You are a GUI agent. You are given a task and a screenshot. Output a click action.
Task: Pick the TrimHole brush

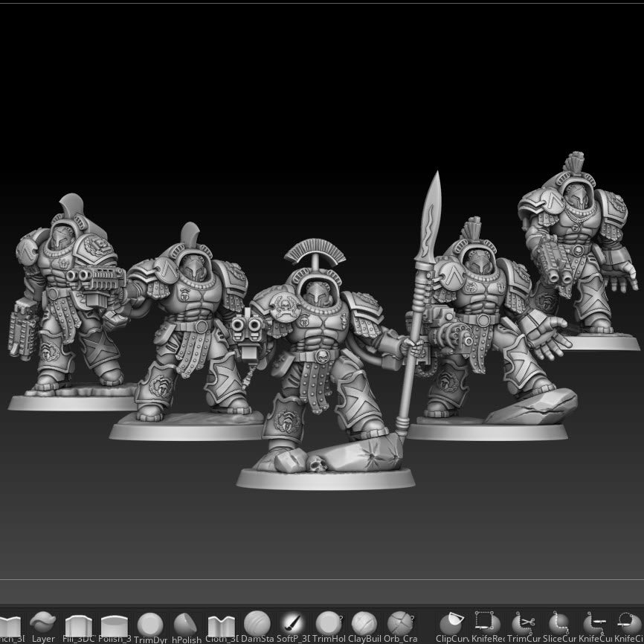[328, 624]
